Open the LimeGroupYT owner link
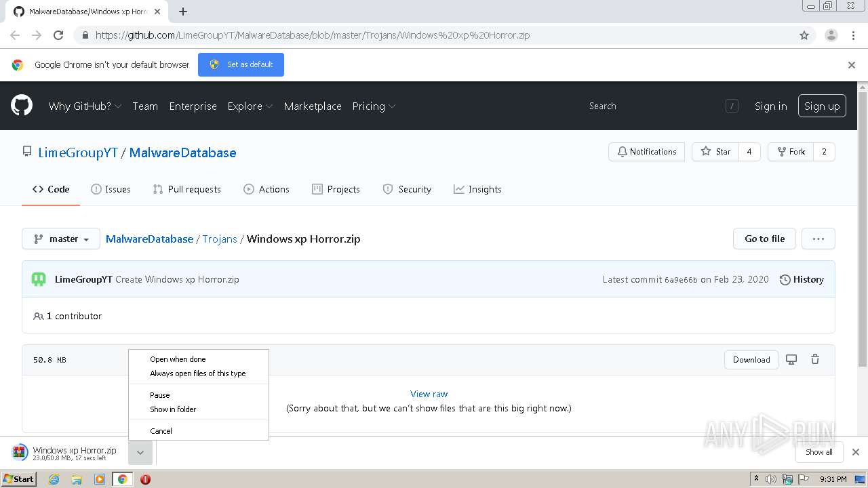This screenshot has width=868, height=488. tap(78, 152)
